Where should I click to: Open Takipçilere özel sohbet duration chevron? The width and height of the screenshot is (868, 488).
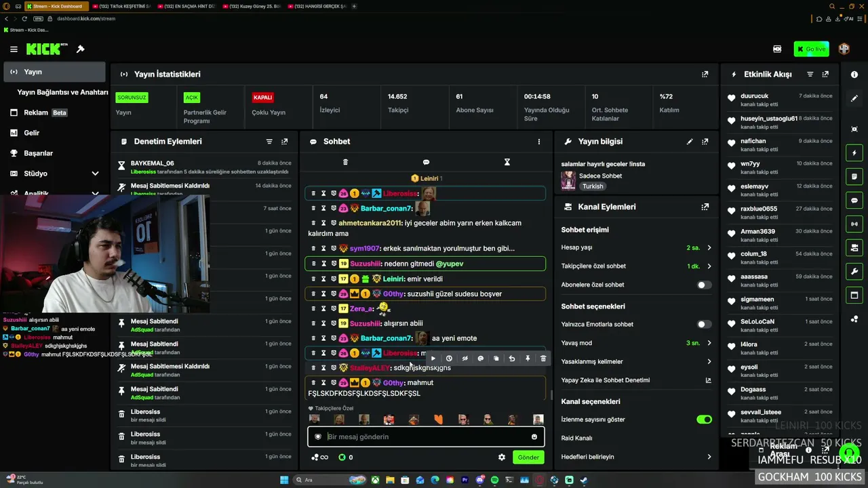click(x=709, y=266)
